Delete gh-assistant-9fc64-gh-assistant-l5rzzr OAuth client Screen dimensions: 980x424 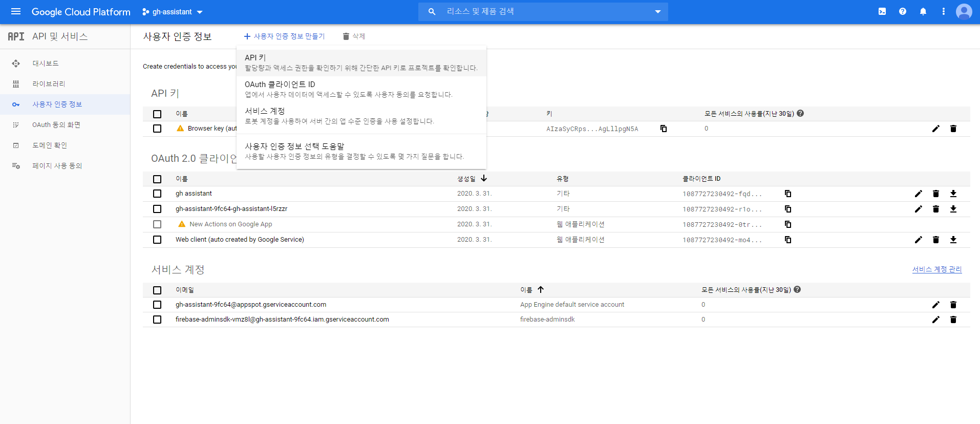point(936,209)
